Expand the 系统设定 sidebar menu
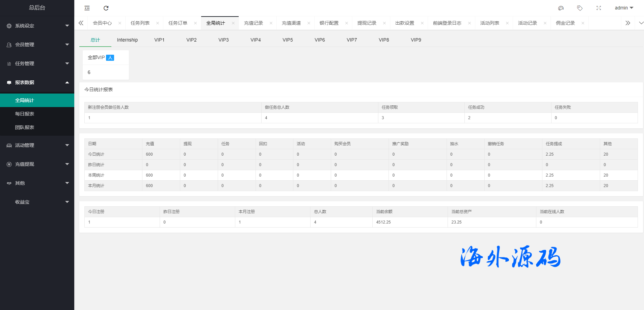This screenshot has width=644, height=310. click(37, 26)
